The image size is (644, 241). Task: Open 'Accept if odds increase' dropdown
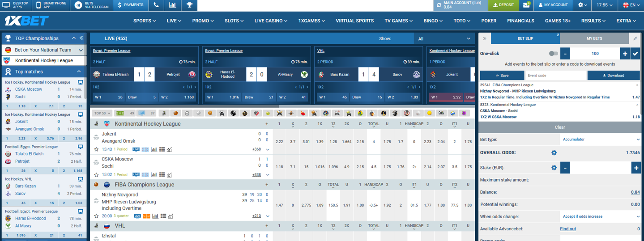[x=601, y=216]
